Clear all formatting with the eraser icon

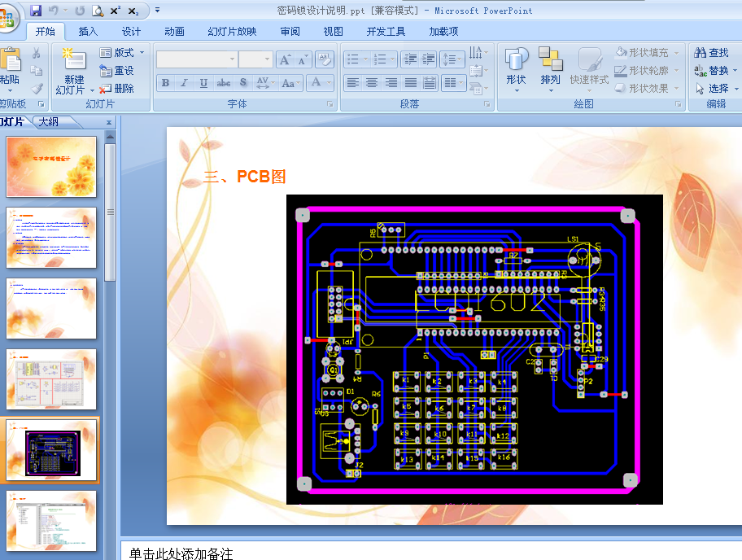point(325,59)
